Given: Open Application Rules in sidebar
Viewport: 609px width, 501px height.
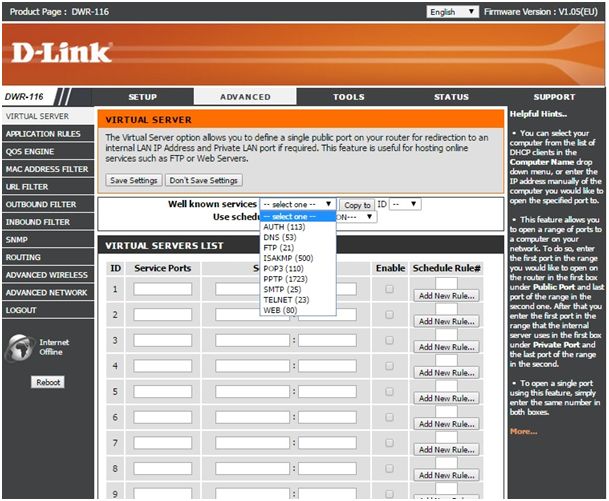Looking at the screenshot, I should 48,134.
